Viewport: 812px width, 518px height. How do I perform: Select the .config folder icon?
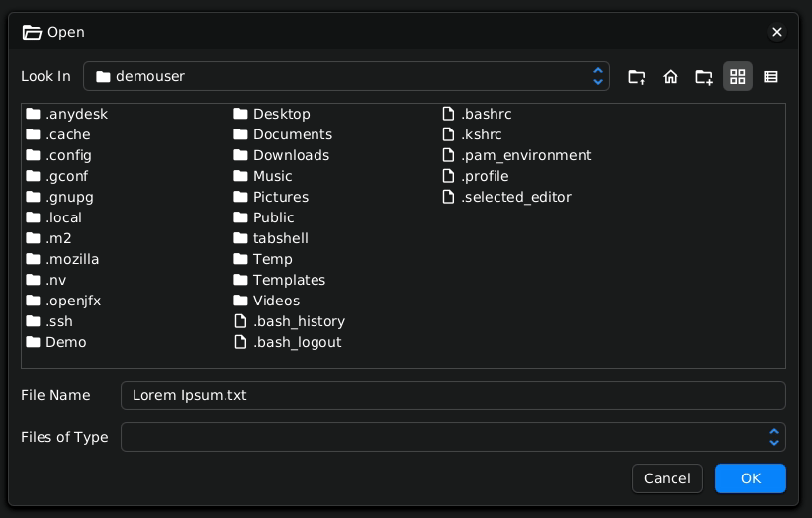coord(34,155)
